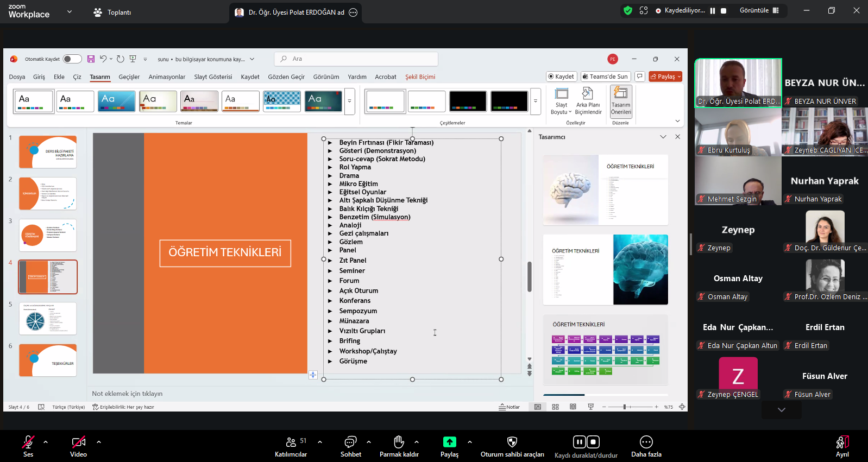This screenshot has width=868, height=462.
Task: Click the save icon in the title bar
Action: pos(91,59)
